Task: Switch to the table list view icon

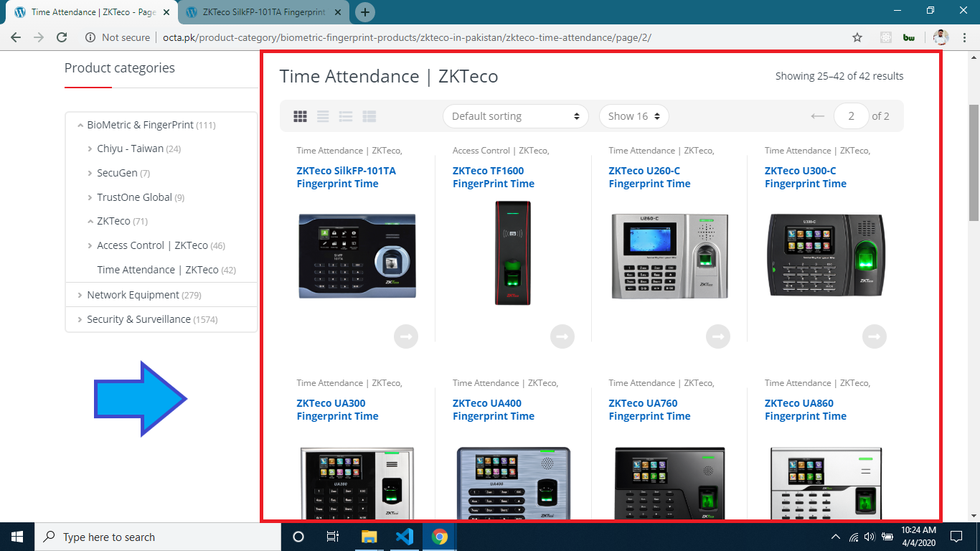Action: (x=369, y=116)
